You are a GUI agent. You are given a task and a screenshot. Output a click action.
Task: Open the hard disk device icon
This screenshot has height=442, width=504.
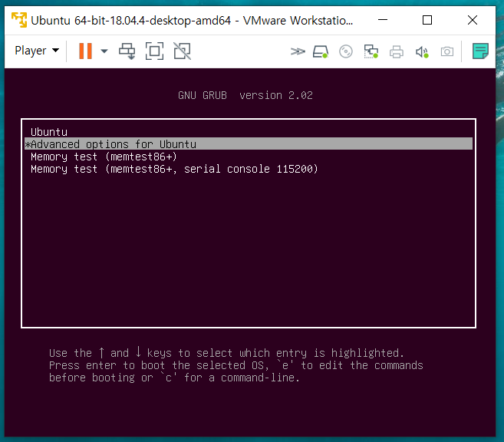click(x=321, y=51)
